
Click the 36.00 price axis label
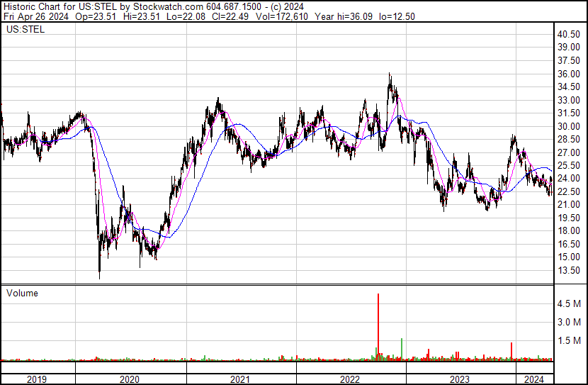[x=569, y=74]
